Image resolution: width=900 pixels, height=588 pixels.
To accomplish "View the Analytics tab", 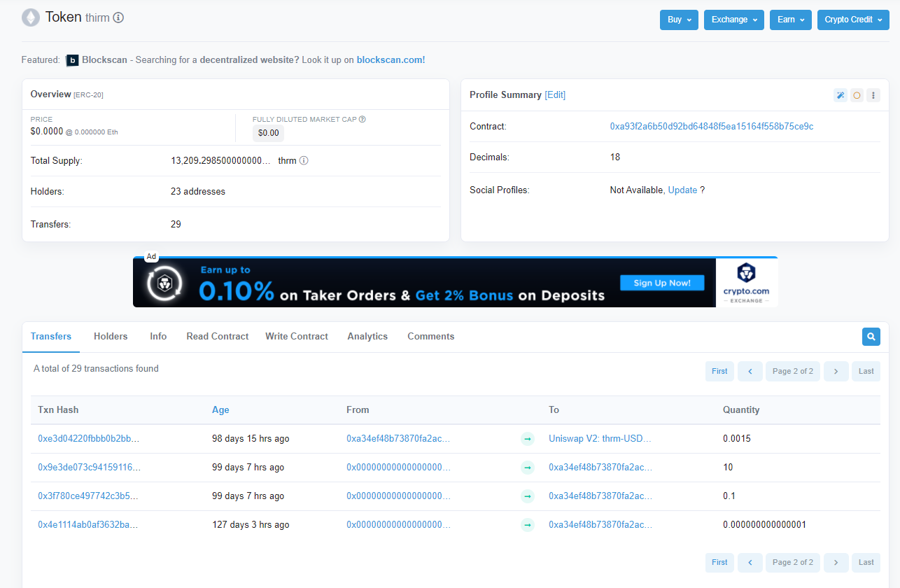I will [367, 337].
